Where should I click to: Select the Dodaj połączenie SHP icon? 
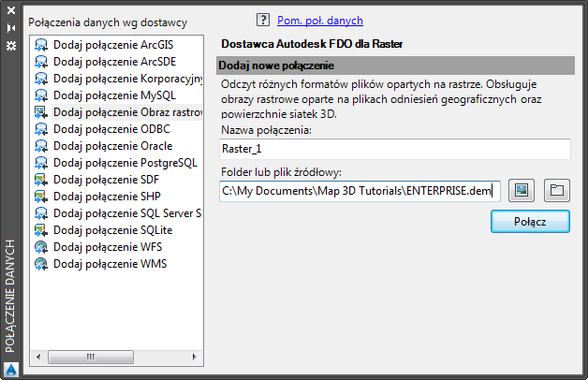pyautogui.click(x=41, y=197)
